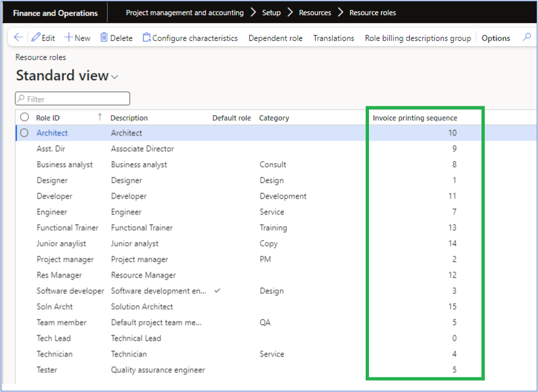This screenshot has height=392, width=538.
Task: Open the Dependent role button
Action: click(276, 38)
